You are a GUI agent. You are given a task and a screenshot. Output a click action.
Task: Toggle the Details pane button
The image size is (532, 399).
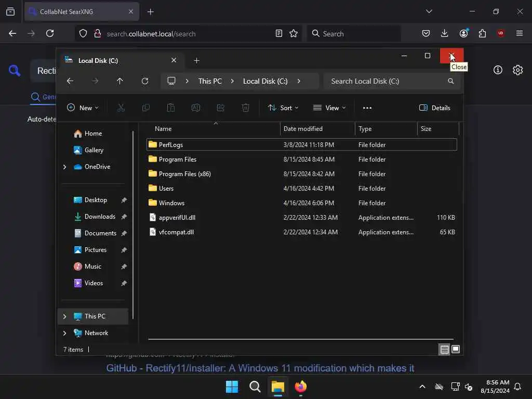click(x=435, y=108)
